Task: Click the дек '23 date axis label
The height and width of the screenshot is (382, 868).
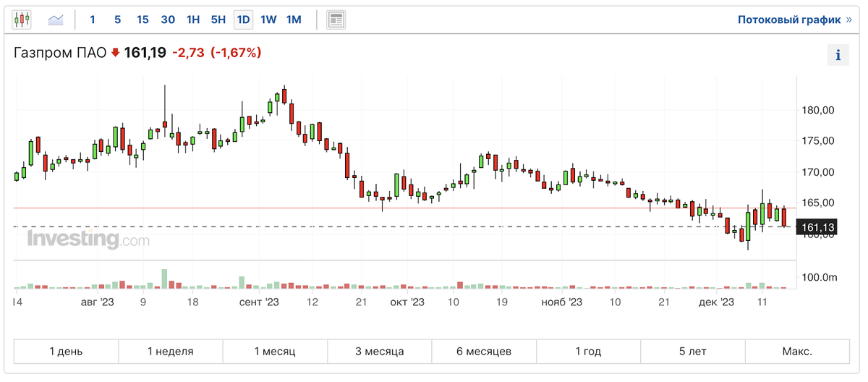Action: (x=718, y=302)
